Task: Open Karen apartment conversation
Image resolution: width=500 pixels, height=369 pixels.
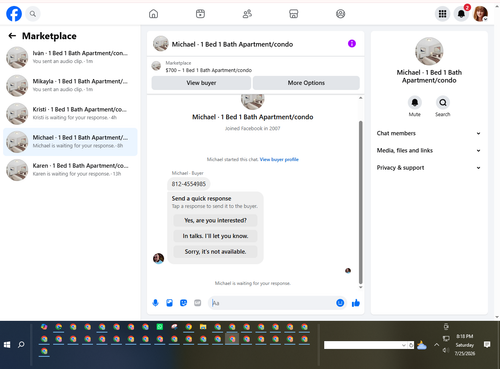Action: (x=70, y=170)
